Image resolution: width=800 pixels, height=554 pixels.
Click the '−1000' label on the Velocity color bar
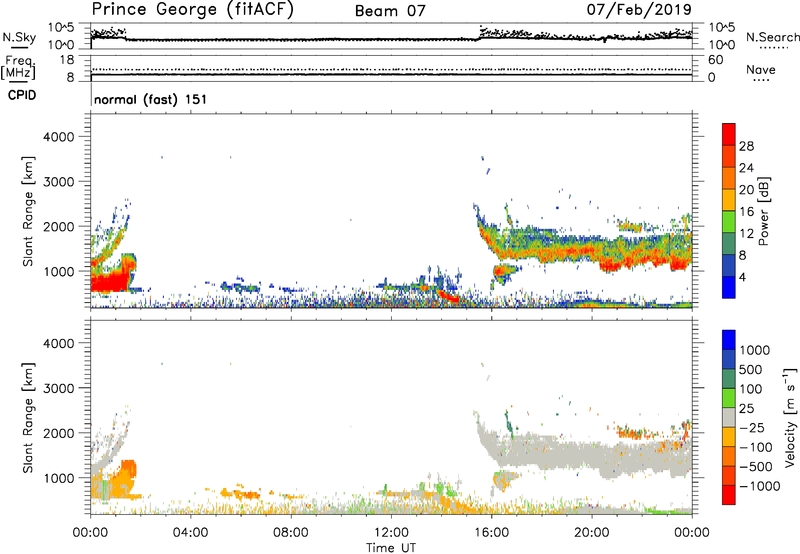tap(759, 486)
